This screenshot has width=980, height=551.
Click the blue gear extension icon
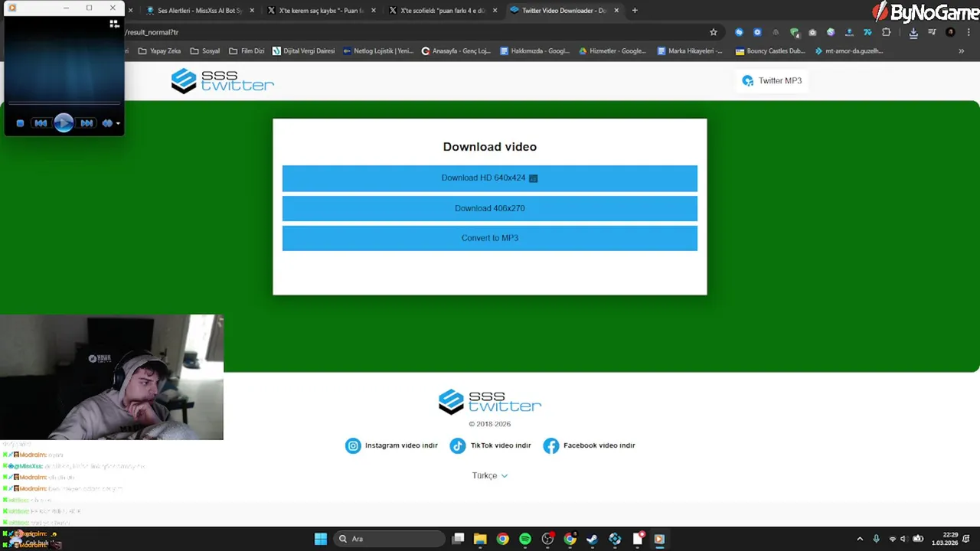[x=757, y=32]
